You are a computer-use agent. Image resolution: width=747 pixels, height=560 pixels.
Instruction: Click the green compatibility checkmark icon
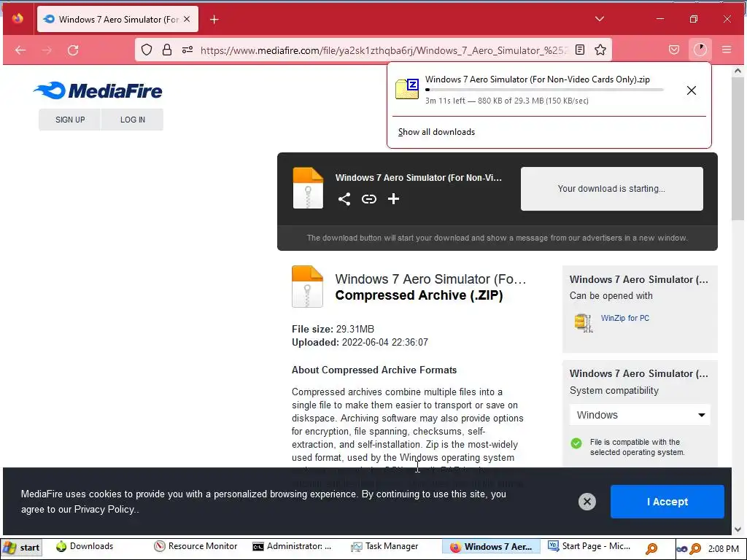(576, 443)
